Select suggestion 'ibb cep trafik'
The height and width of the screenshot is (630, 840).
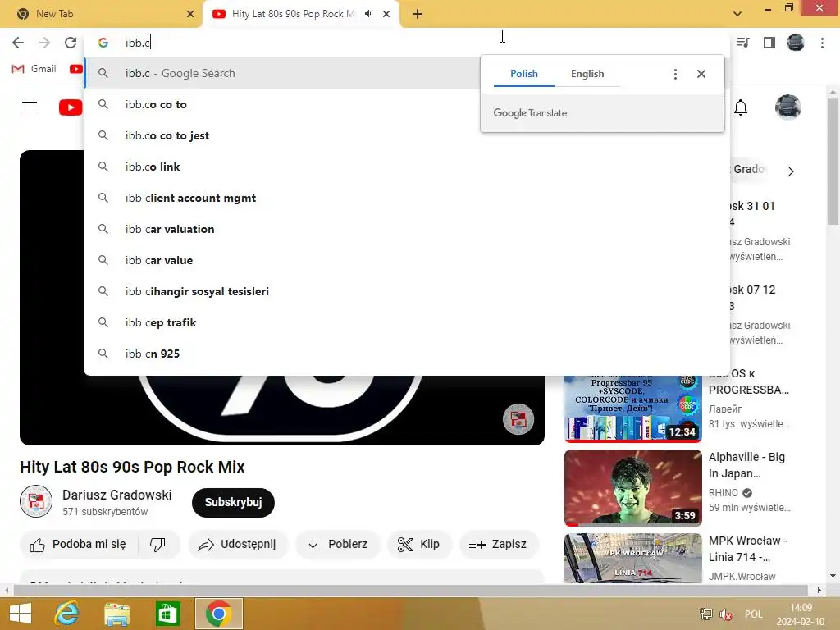(x=407, y=322)
